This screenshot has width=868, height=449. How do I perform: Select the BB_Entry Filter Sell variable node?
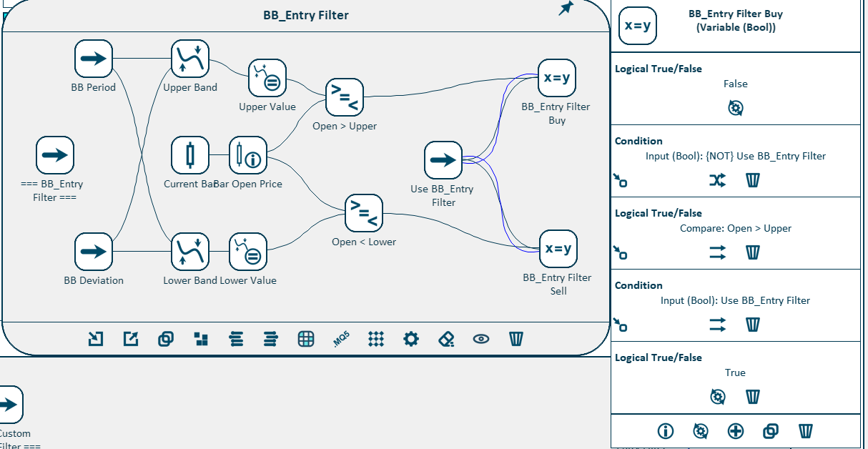558,248
